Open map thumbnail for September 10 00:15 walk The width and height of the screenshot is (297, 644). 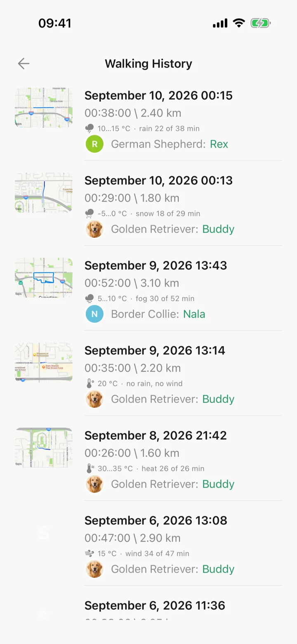(x=44, y=107)
